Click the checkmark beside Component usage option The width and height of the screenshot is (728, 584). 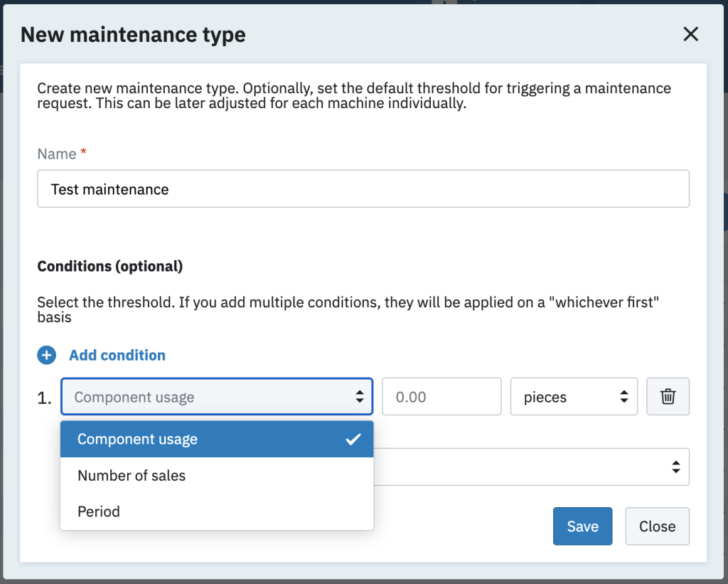click(353, 440)
